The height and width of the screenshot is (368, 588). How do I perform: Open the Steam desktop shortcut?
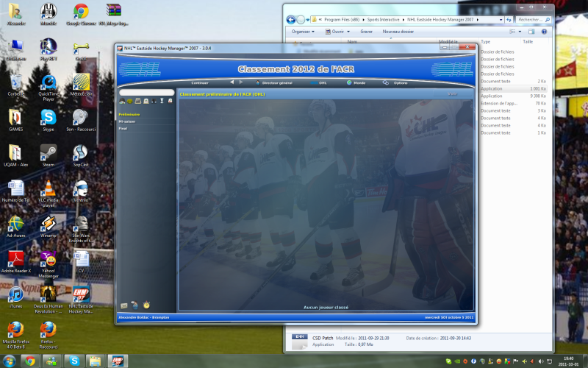click(x=49, y=155)
